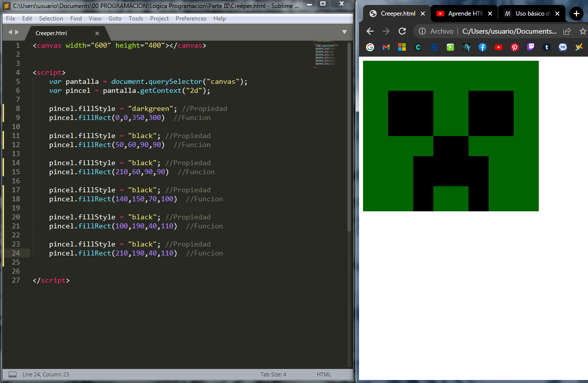Close the Aprende HTM tab
The height and width of the screenshot is (383, 588).
point(490,14)
